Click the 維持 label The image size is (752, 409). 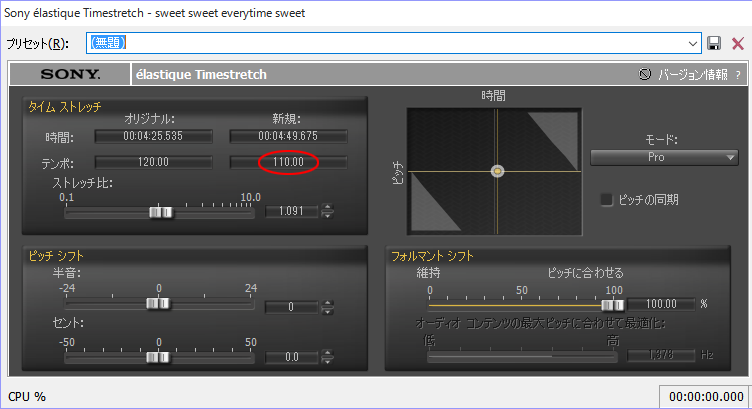pos(428,273)
